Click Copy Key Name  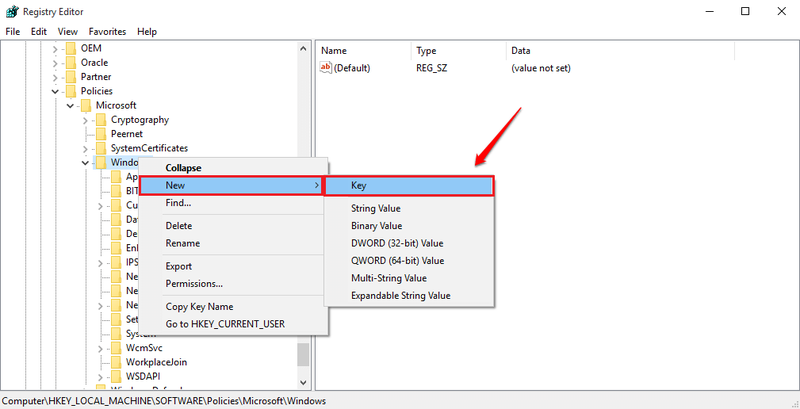coord(199,306)
